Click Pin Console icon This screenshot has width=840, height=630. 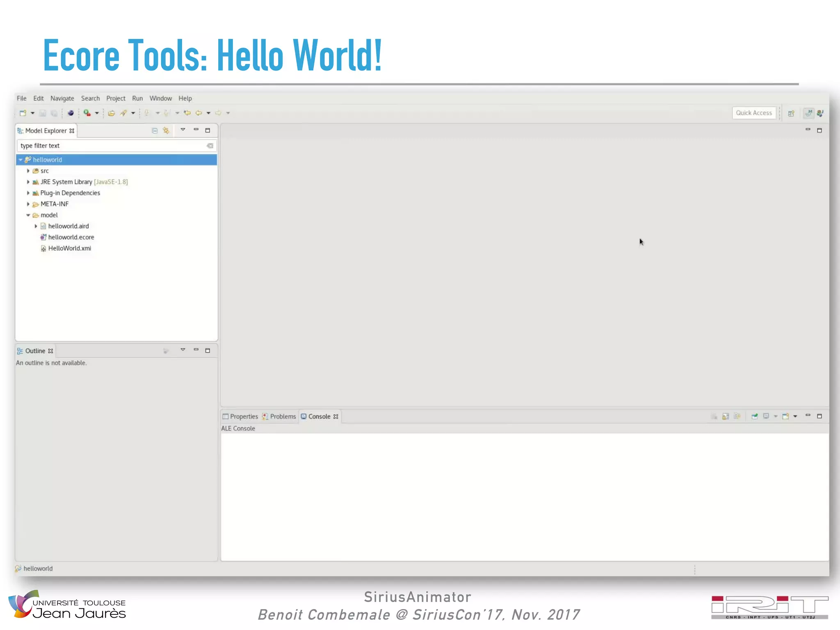point(754,417)
